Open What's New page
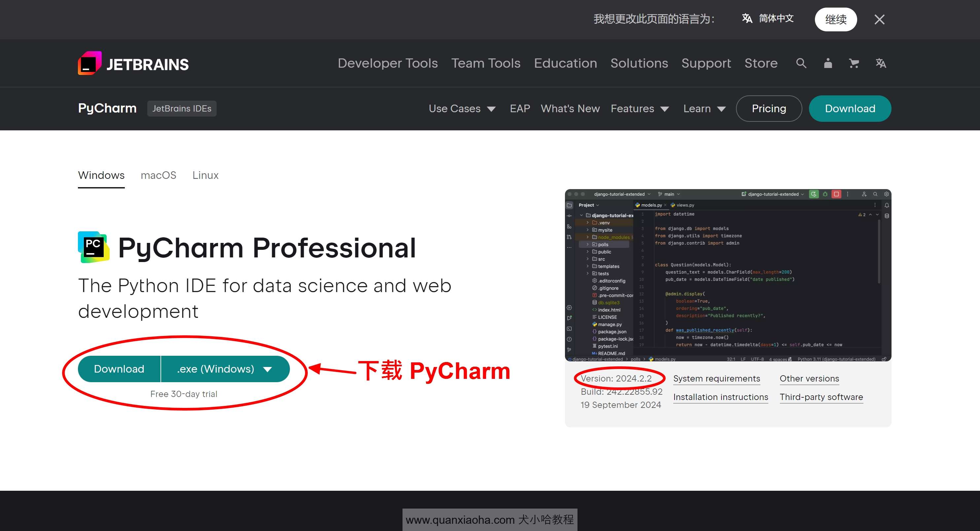 [x=570, y=109]
